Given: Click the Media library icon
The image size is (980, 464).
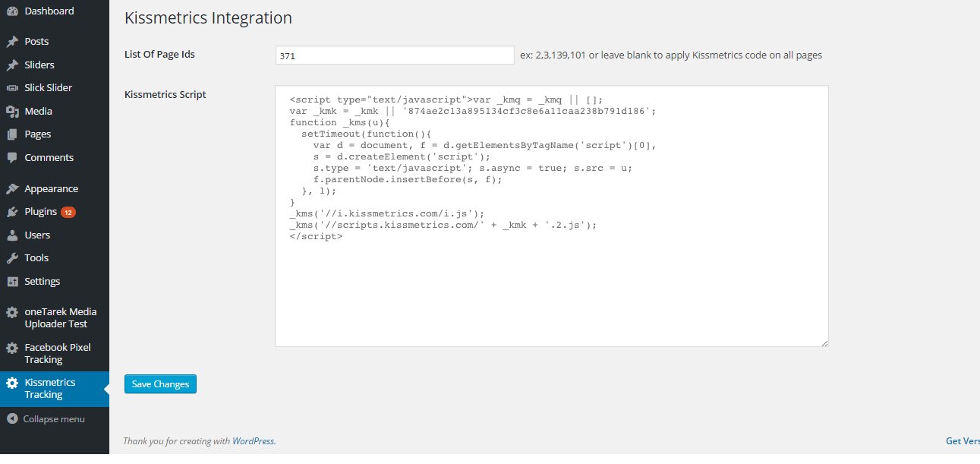Looking at the screenshot, I should [x=12, y=112].
